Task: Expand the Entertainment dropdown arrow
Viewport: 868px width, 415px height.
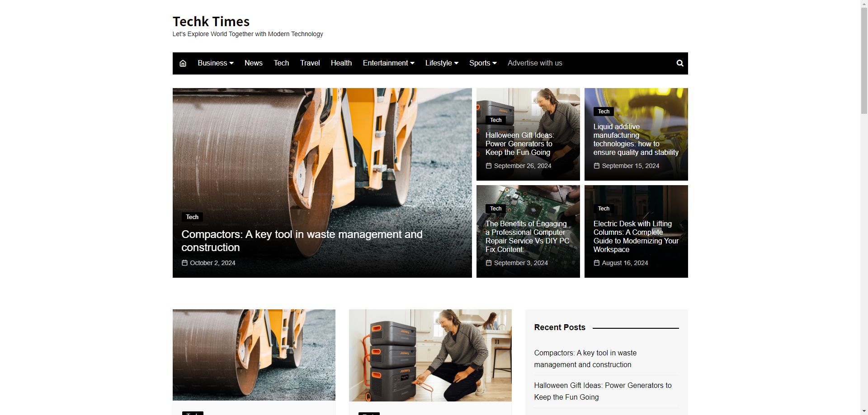Action: click(x=412, y=63)
